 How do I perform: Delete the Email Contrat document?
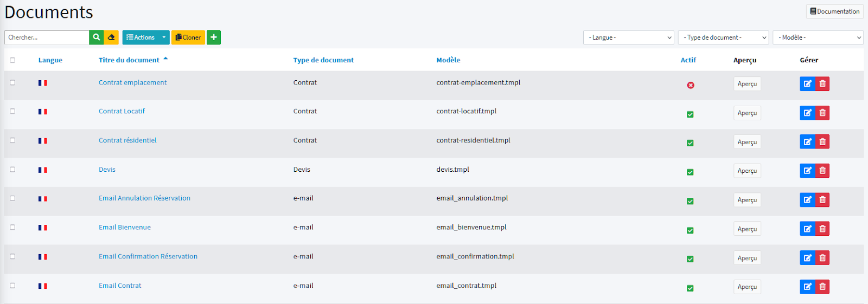point(822,287)
